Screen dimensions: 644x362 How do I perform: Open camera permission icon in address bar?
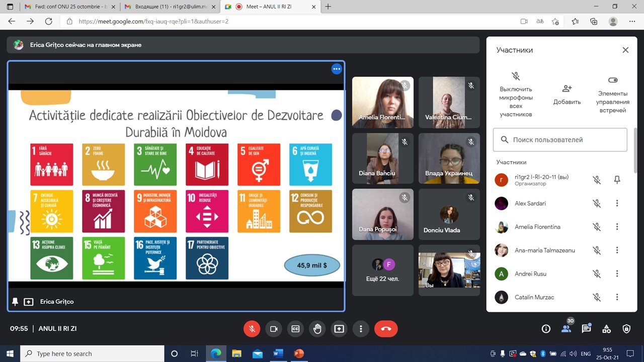pos(524,21)
